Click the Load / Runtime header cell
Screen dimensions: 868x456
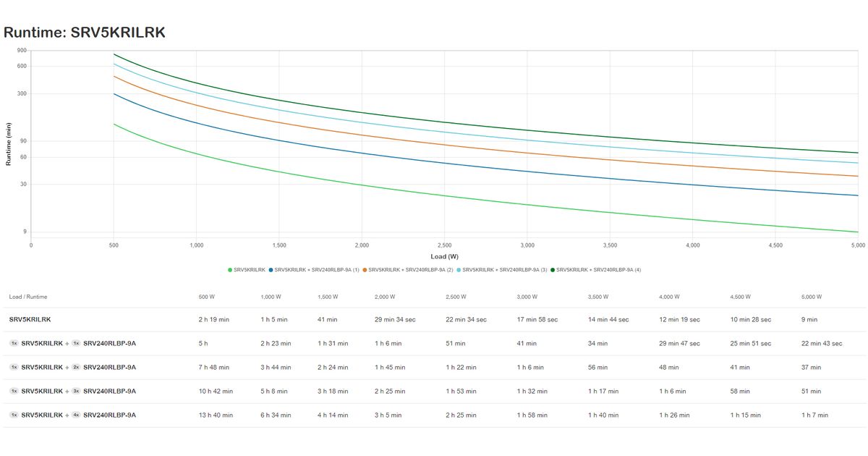(28, 297)
